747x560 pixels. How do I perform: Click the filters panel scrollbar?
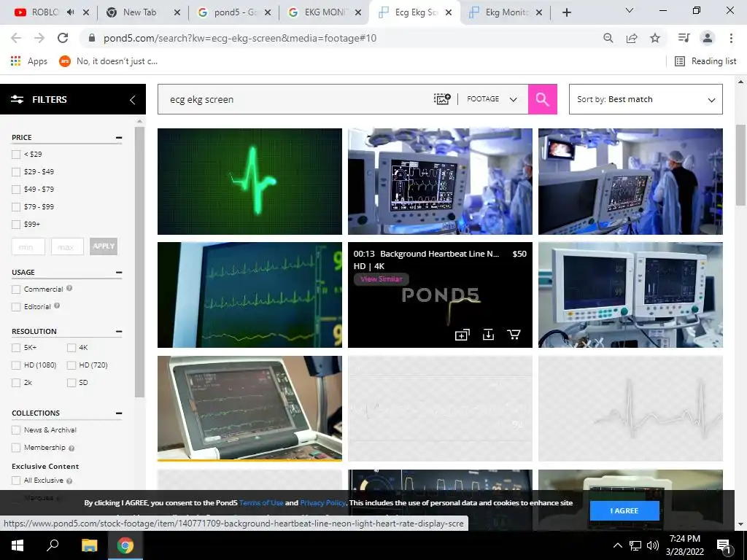139,262
